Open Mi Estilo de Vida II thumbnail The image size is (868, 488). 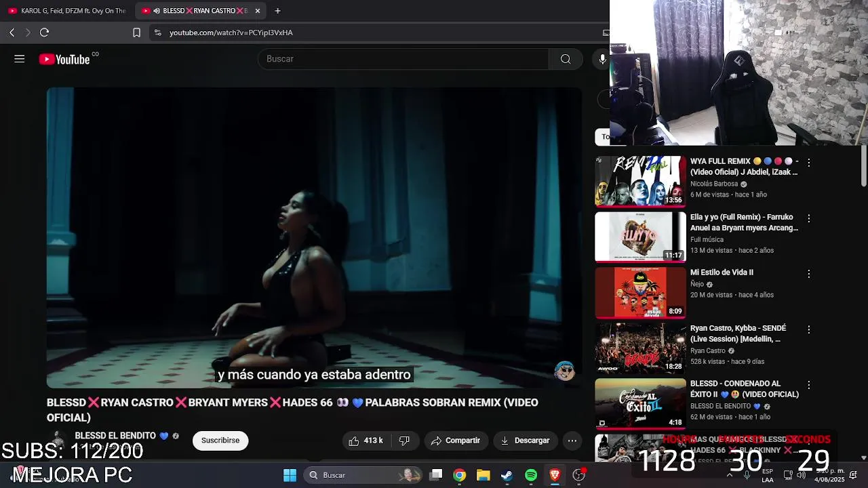640,292
